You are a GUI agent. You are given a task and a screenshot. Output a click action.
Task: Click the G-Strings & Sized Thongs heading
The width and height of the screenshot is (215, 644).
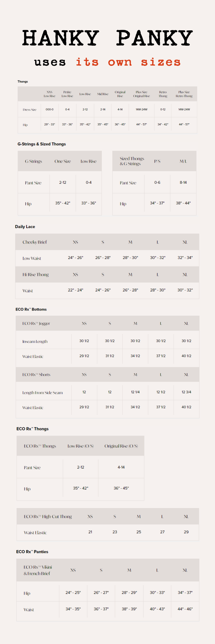pos(42,144)
